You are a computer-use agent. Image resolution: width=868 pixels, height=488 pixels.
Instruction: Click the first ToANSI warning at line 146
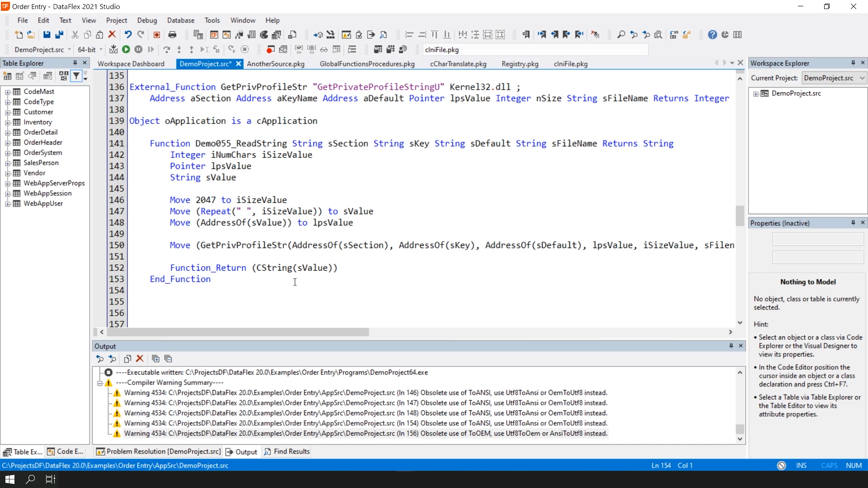click(x=365, y=393)
